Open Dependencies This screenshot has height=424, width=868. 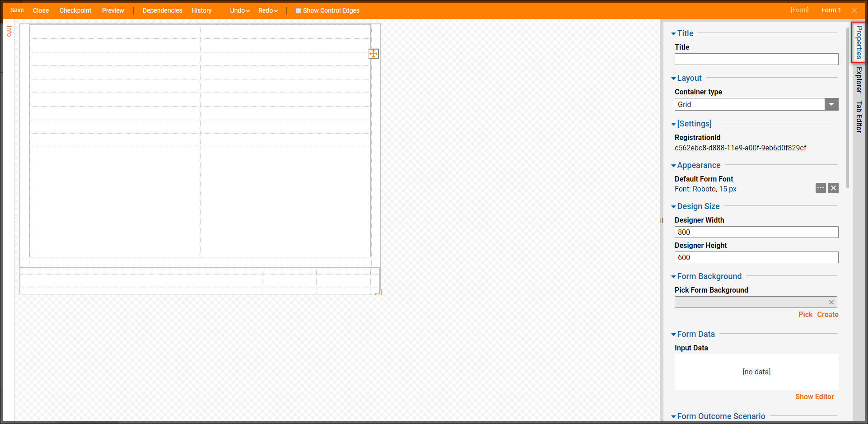click(x=163, y=10)
